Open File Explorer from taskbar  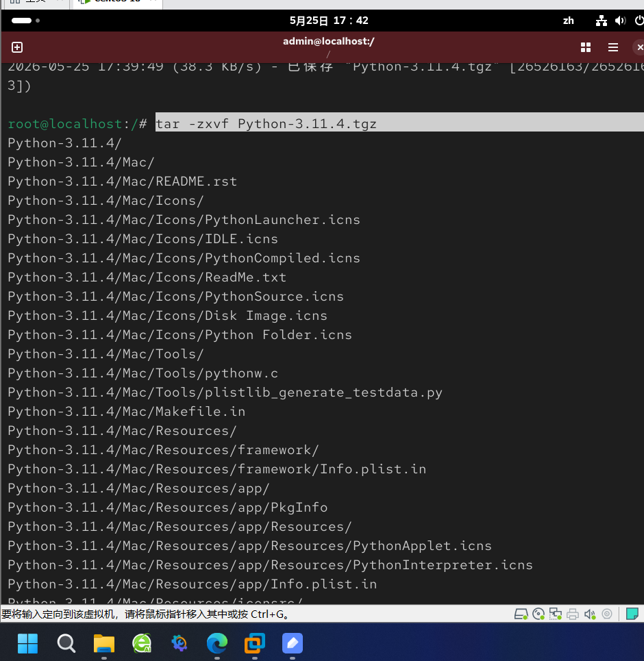pyautogui.click(x=103, y=643)
